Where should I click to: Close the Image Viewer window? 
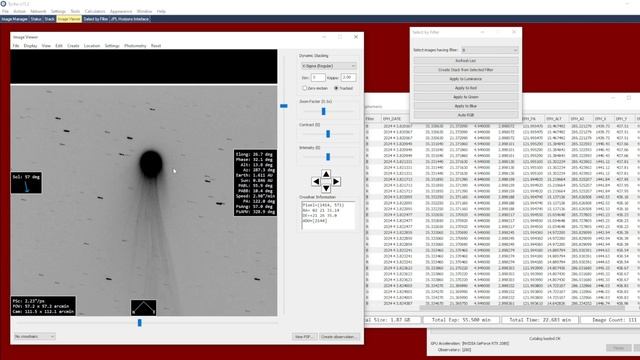pos(356,37)
